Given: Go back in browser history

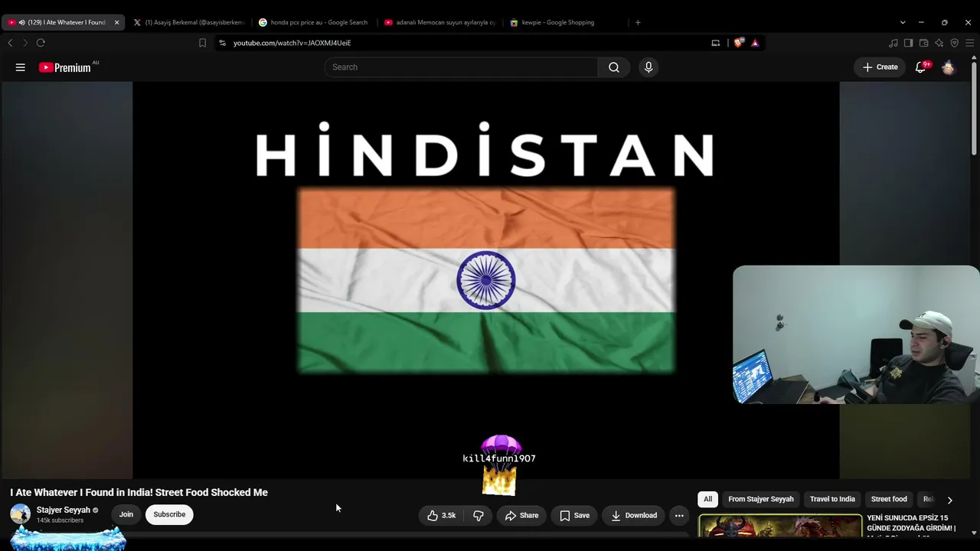Looking at the screenshot, I should [10, 43].
